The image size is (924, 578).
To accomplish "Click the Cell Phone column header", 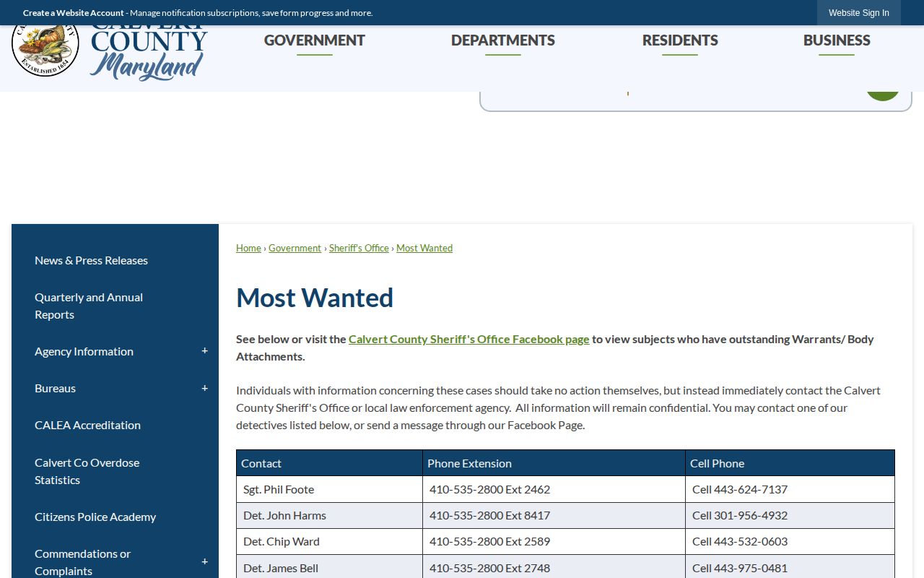I will click(x=790, y=463).
